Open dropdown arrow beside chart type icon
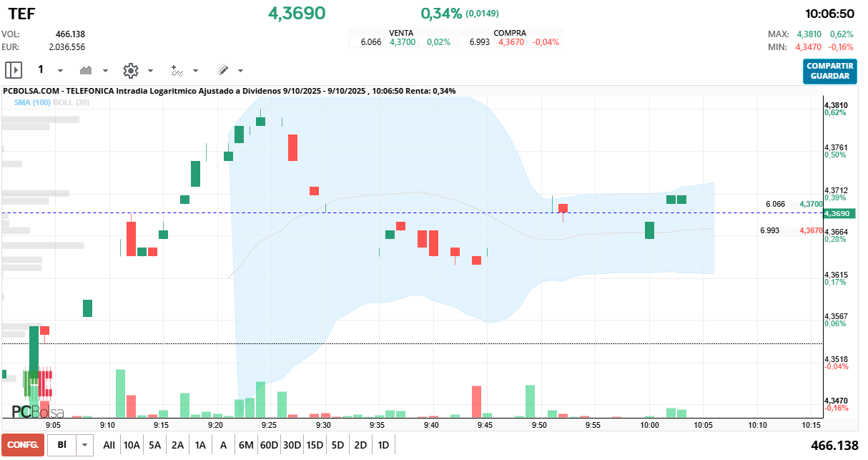Viewport: 868px width, 460px height. pyautogui.click(x=105, y=71)
